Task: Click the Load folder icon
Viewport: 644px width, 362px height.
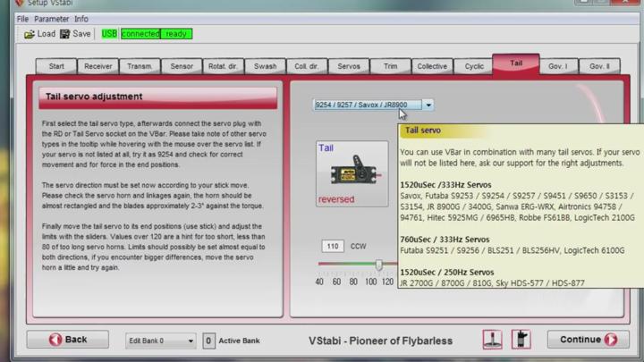Action: 29,34
